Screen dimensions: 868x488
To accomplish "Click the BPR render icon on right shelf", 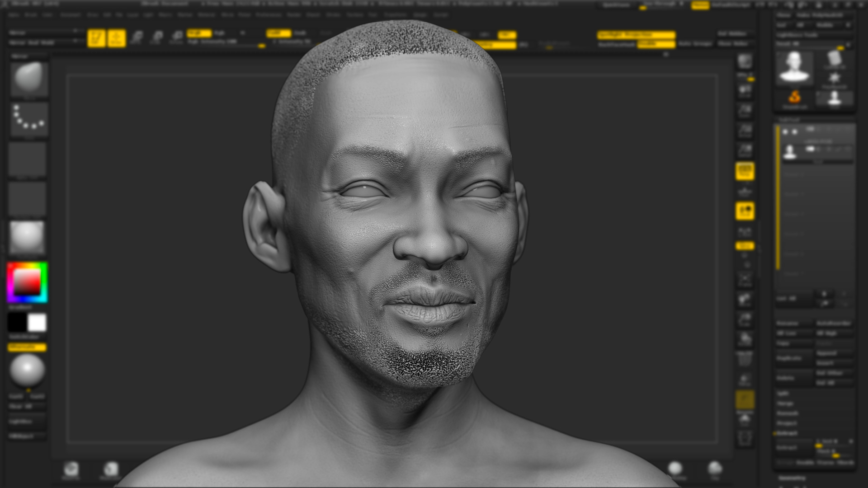I will (745, 62).
